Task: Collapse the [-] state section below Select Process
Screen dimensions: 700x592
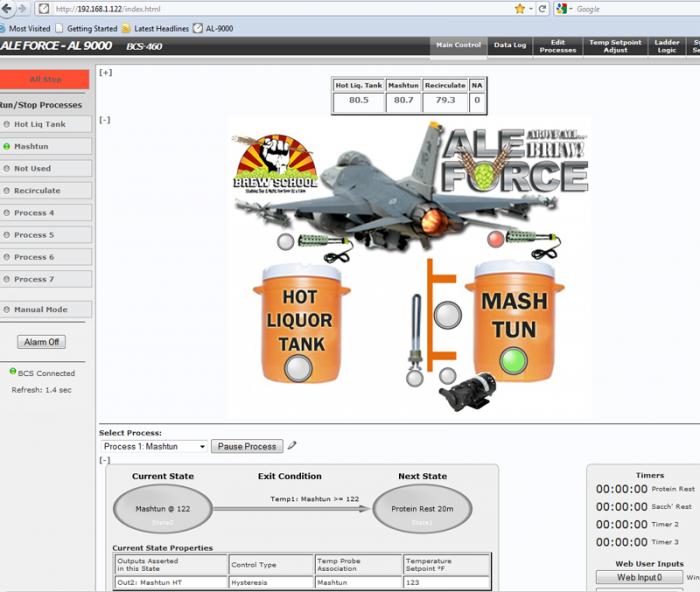Action: pos(105,460)
